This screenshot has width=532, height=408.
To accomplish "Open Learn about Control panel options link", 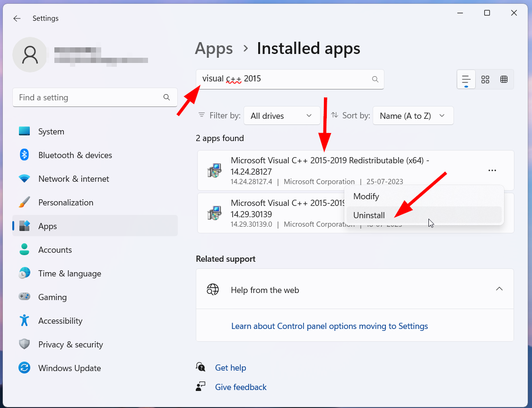I will 330,326.
